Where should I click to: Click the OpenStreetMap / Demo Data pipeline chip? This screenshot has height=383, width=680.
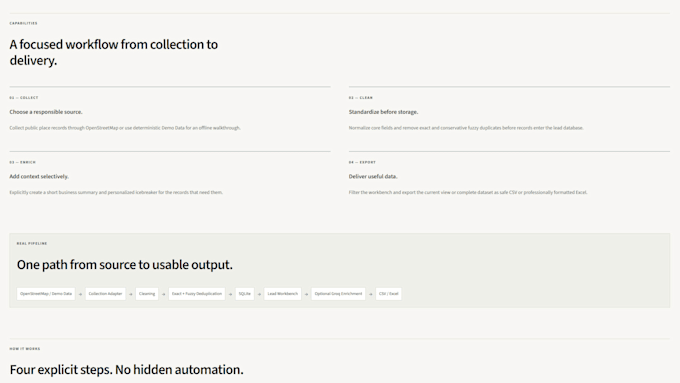tap(46, 294)
